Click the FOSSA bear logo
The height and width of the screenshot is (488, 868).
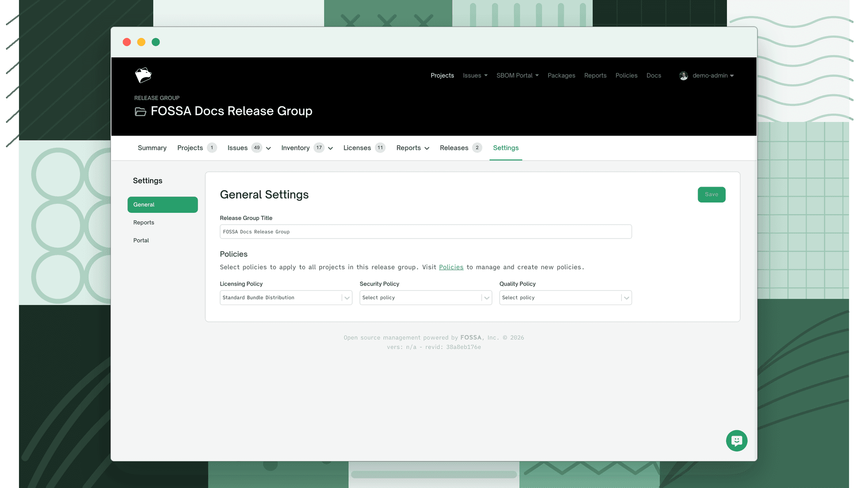click(143, 75)
